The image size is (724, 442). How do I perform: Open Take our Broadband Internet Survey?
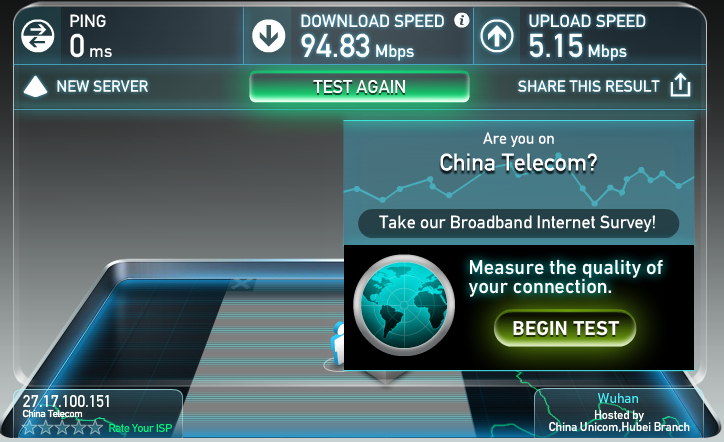[x=518, y=223]
